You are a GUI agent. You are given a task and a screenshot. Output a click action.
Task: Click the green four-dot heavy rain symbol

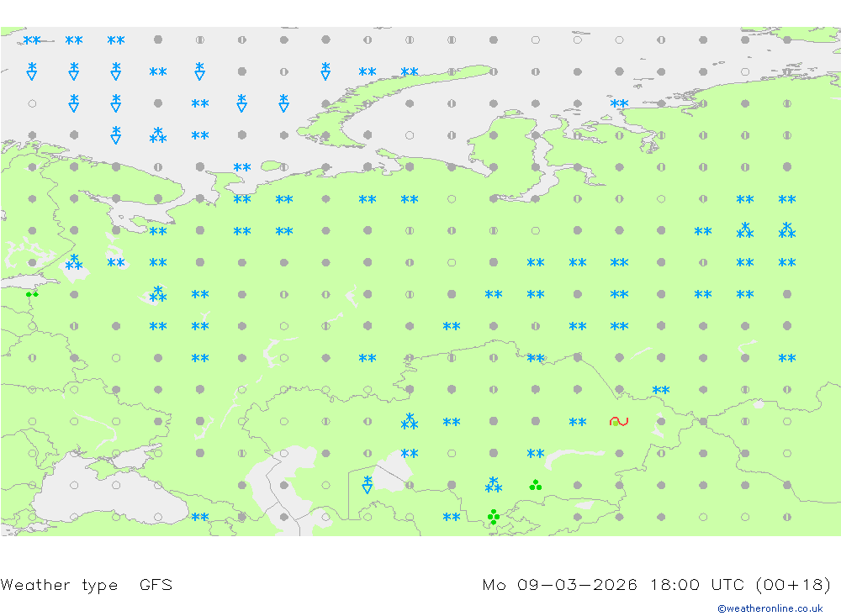(x=494, y=517)
